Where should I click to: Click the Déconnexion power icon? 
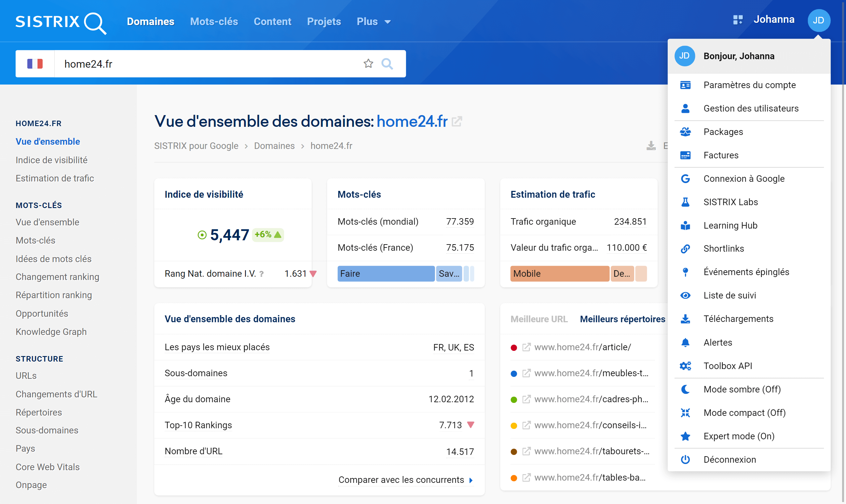(685, 459)
